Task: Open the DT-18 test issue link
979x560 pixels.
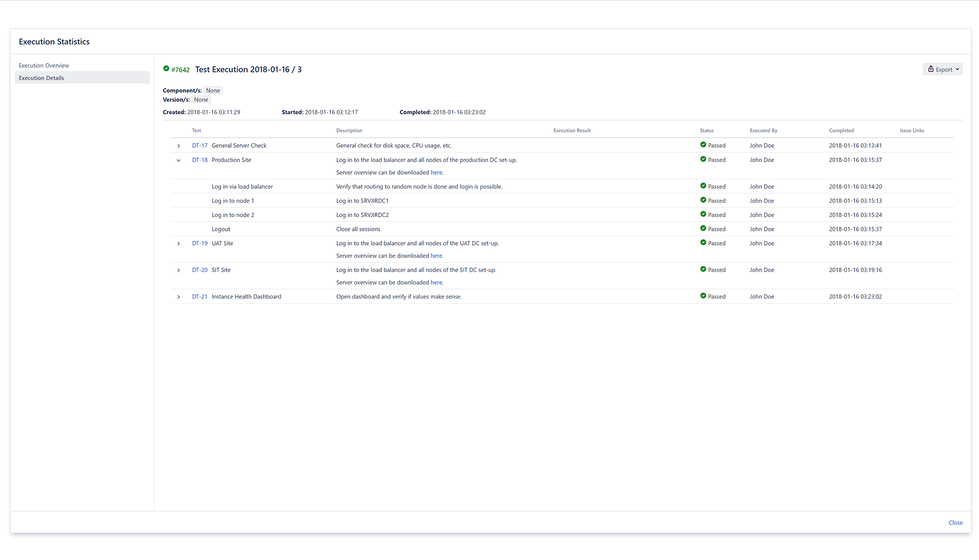Action: coord(199,159)
